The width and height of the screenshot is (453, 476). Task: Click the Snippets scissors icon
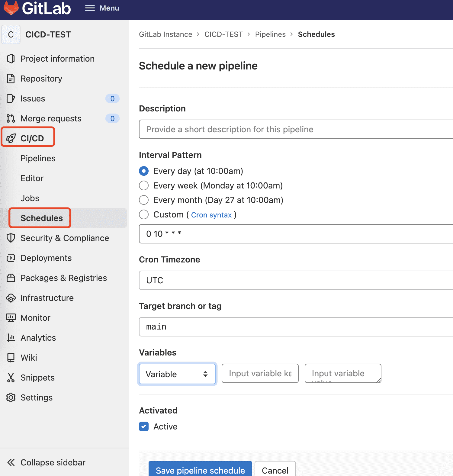11,378
